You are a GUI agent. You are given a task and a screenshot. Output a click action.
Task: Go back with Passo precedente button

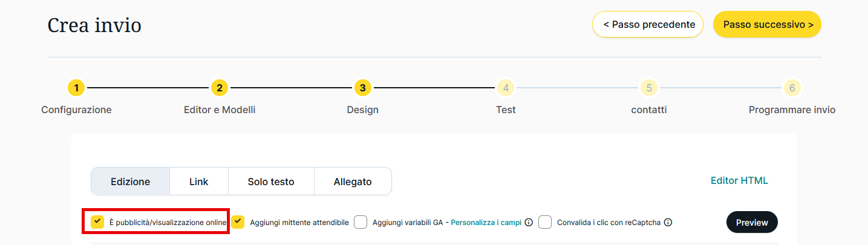point(648,25)
